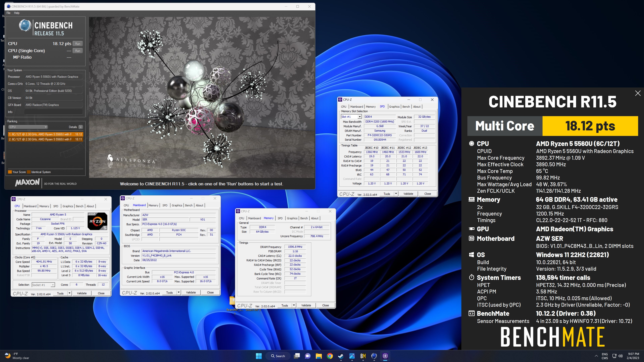Open the weather widget on taskbar
Image resolution: width=644 pixels, height=362 pixels.
coord(17,356)
